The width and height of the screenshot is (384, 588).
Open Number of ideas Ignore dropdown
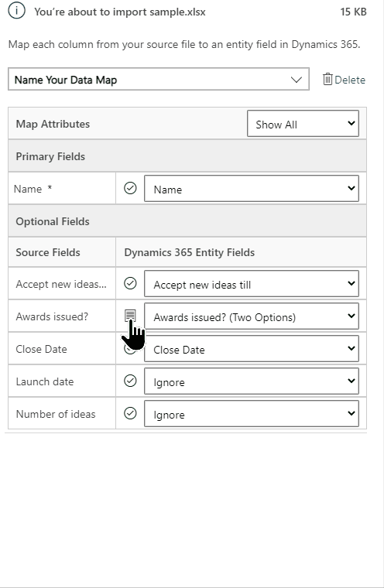coord(252,414)
